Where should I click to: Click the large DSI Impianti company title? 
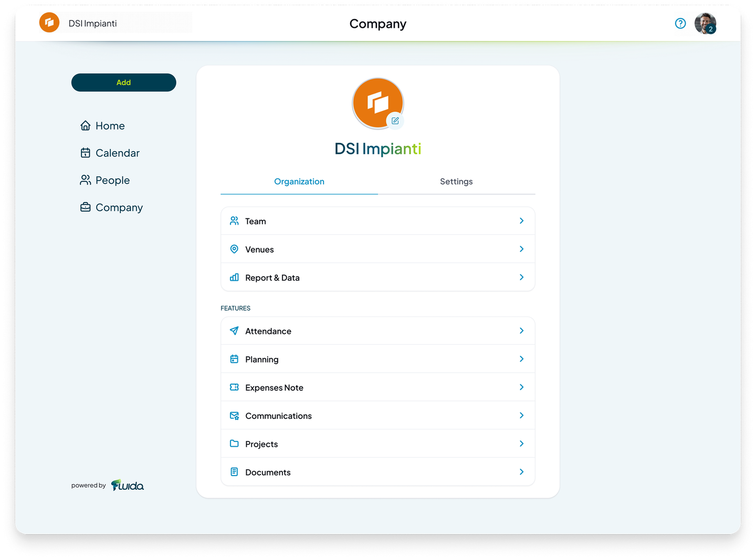pos(378,149)
